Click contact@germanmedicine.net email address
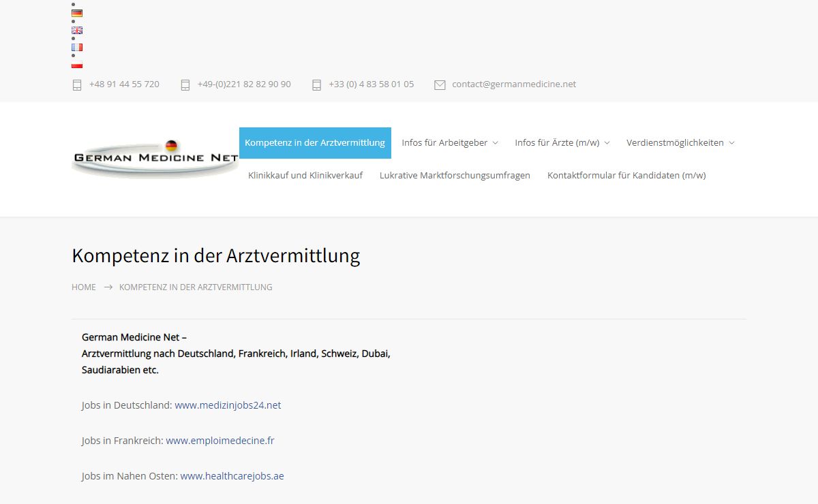818x504 pixels. point(514,84)
